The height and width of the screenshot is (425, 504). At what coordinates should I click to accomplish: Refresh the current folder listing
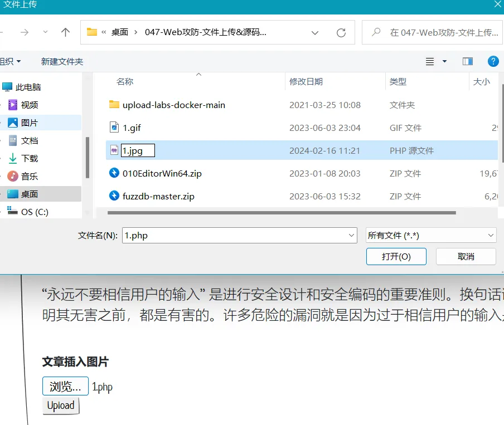(x=341, y=32)
